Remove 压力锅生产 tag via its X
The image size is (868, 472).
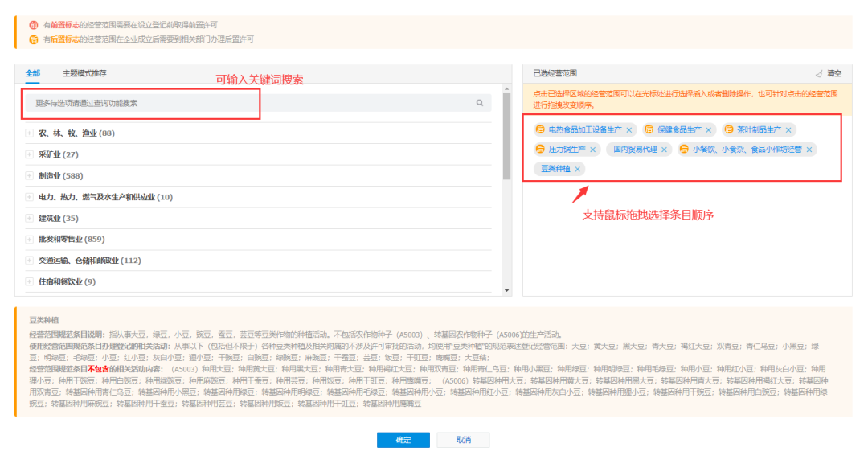coord(593,150)
